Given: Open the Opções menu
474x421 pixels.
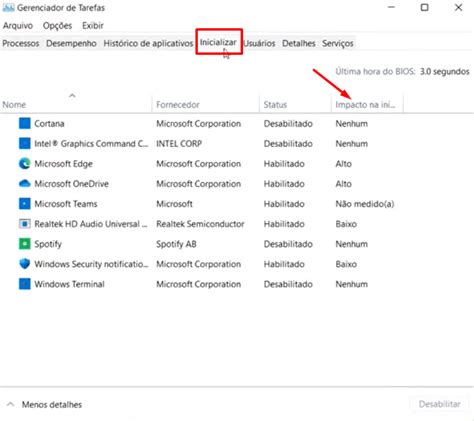Looking at the screenshot, I should tap(57, 26).
